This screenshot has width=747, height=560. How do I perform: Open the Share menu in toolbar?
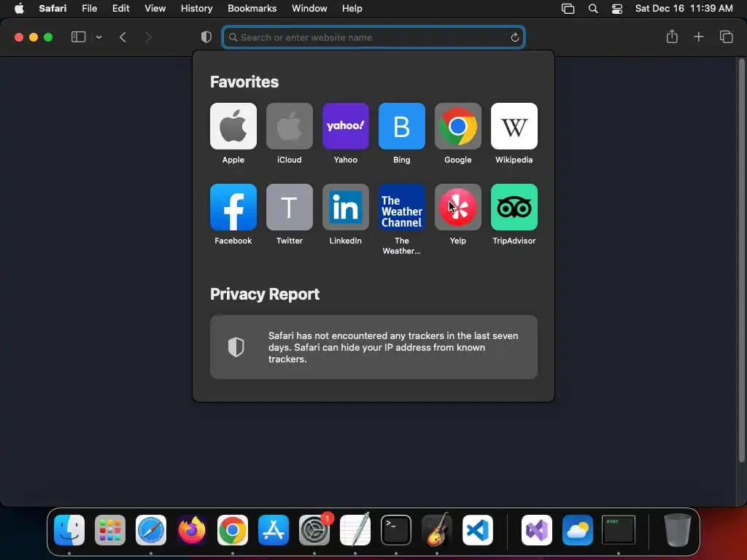click(x=672, y=36)
